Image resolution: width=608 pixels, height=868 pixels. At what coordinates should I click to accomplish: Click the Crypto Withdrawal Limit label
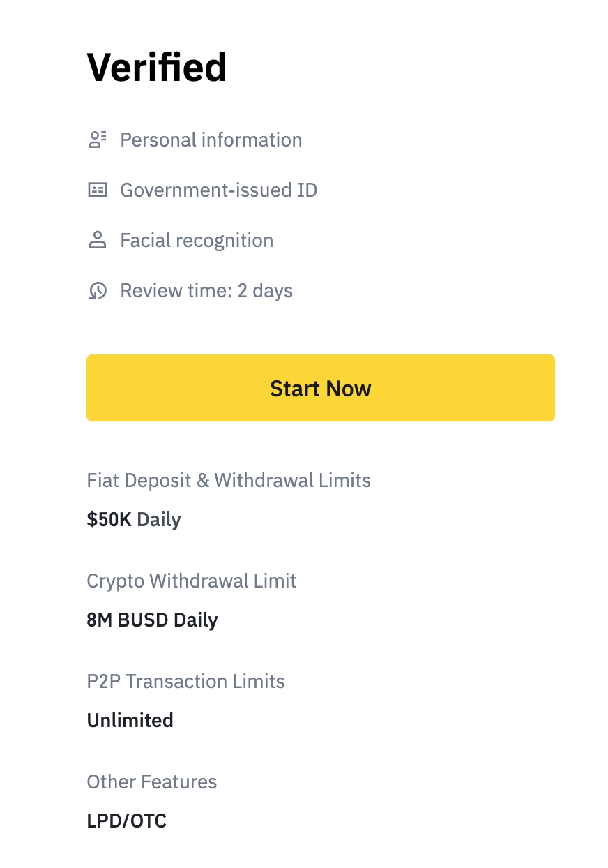(x=192, y=581)
